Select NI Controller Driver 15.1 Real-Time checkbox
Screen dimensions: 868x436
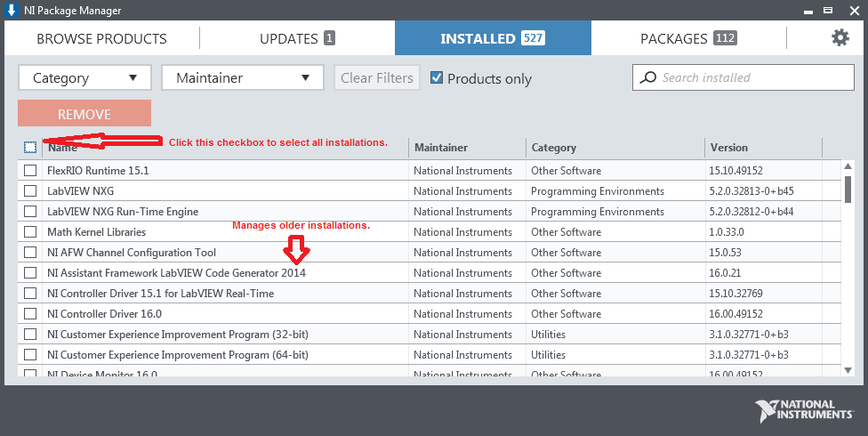[30, 294]
